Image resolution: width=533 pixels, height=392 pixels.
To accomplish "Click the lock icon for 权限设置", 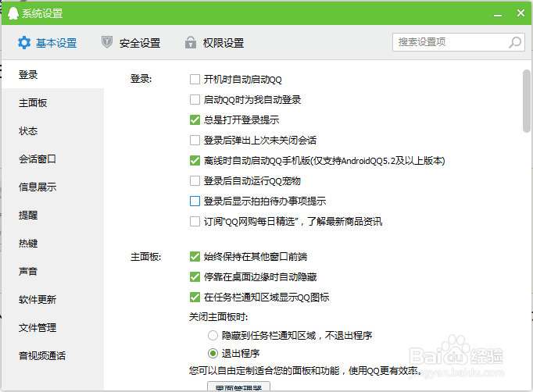I will [x=191, y=42].
